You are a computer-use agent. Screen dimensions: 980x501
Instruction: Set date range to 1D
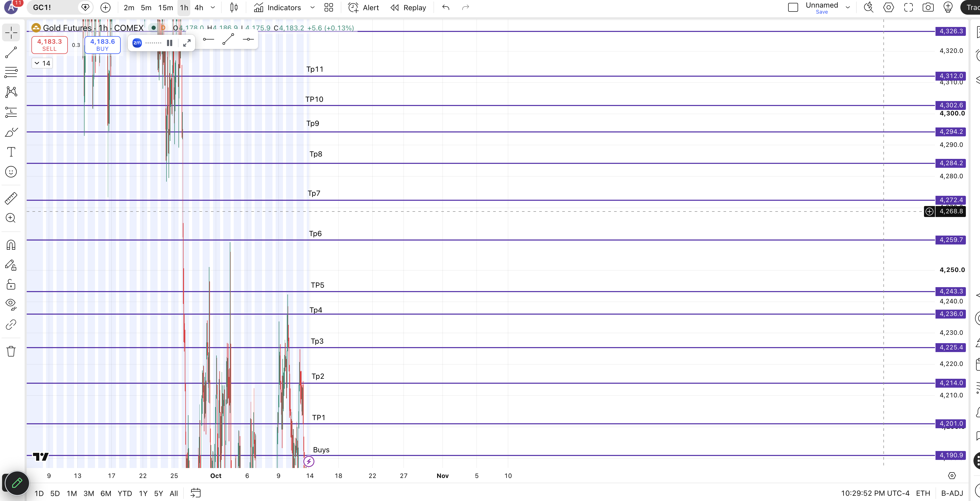pyautogui.click(x=39, y=493)
